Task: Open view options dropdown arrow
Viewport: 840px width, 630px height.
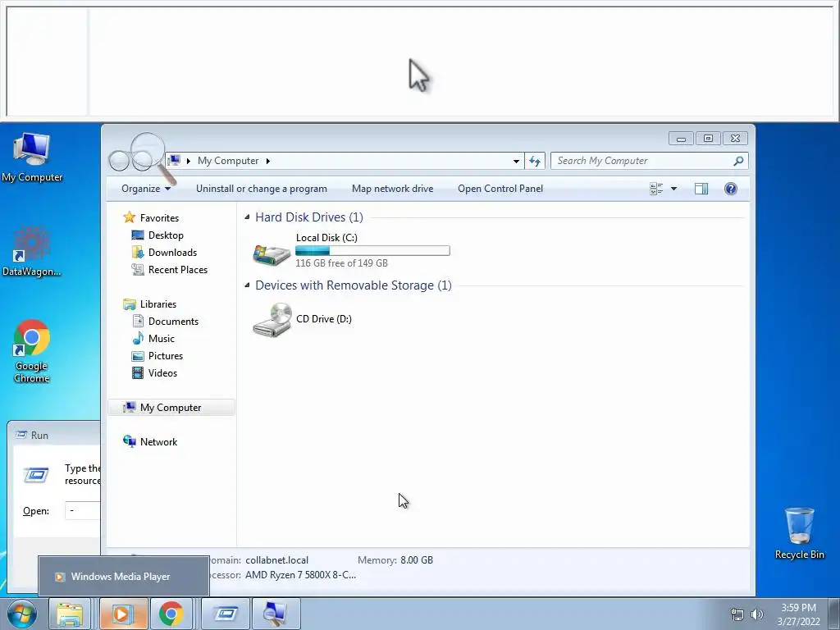Action: pyautogui.click(x=674, y=189)
